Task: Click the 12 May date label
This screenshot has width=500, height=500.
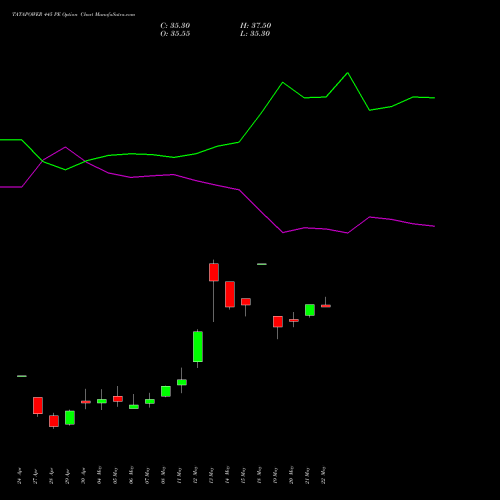Action: tap(195, 475)
